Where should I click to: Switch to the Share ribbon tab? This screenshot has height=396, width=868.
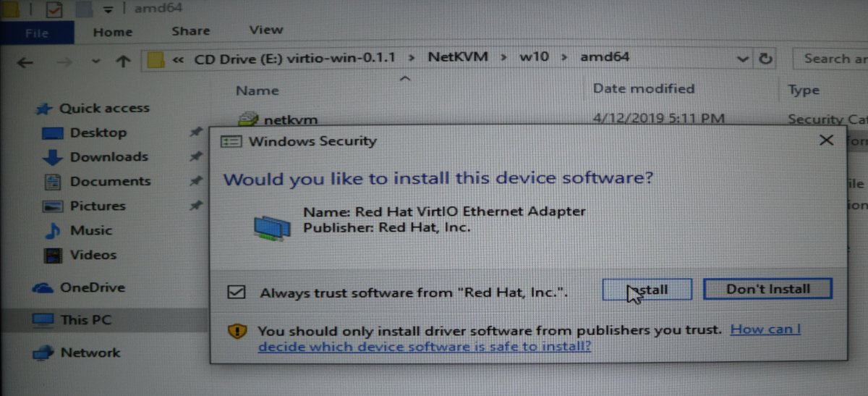[x=190, y=31]
